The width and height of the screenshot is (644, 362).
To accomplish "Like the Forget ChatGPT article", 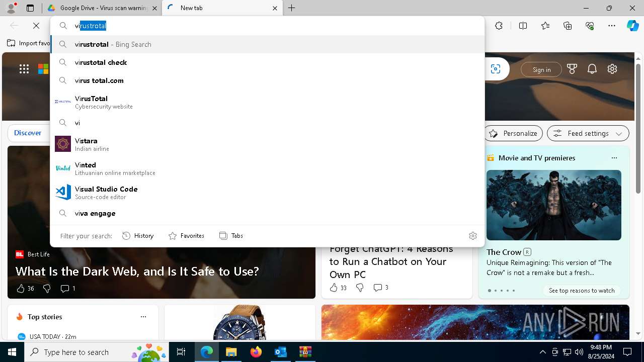I will click(x=338, y=288).
